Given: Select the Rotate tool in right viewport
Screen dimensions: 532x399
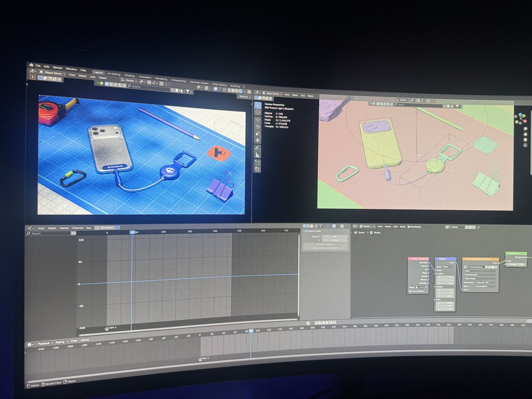Looking at the screenshot, I should click(x=258, y=127).
